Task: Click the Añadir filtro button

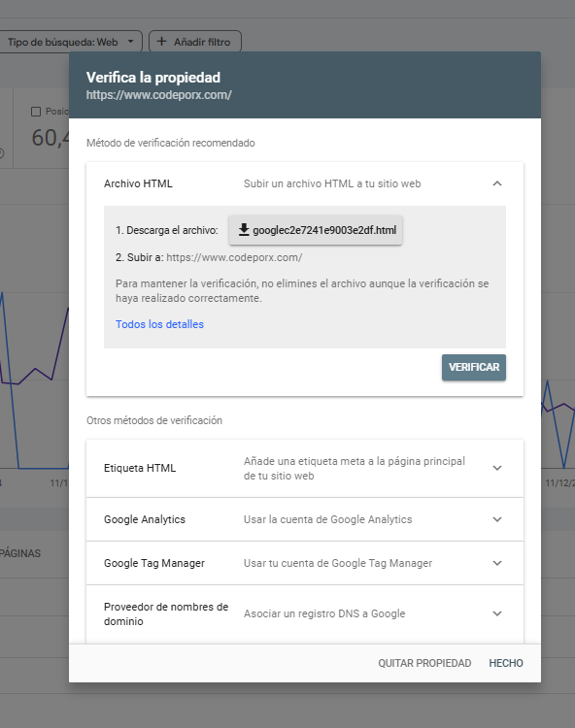Action: coord(195,42)
